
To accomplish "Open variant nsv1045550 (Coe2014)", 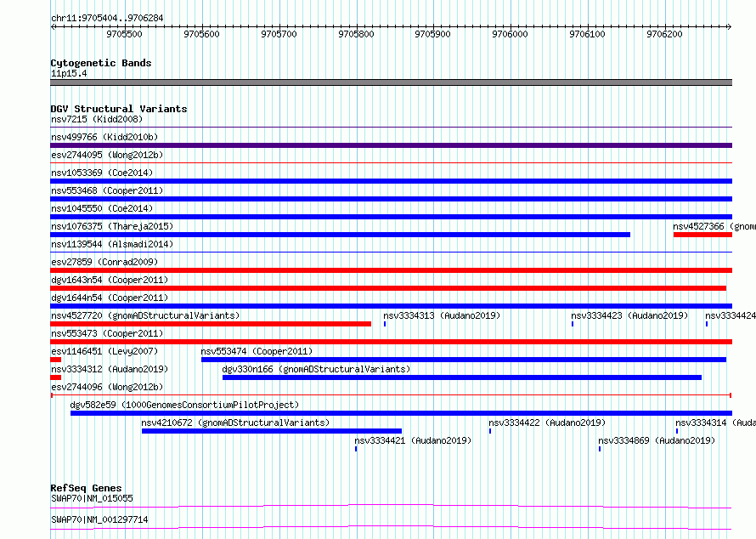I will point(102,208).
